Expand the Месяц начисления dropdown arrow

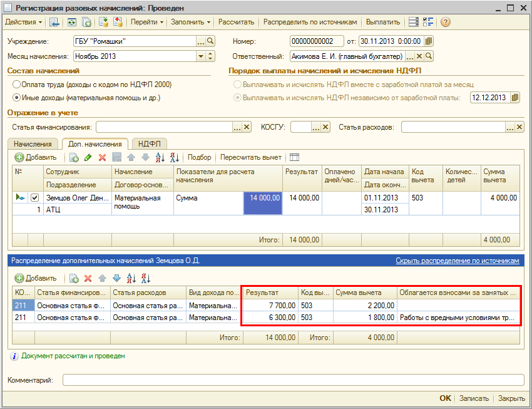[201, 56]
